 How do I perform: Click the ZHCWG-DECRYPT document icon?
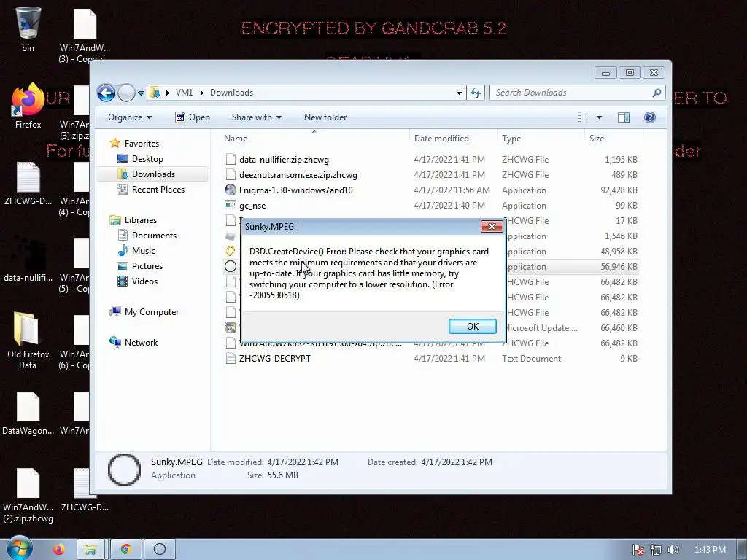click(230, 359)
